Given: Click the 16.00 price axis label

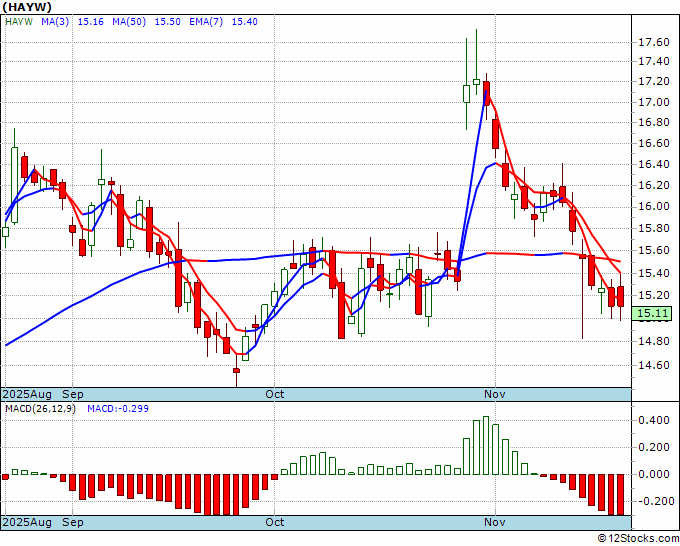Looking at the screenshot, I should tap(654, 206).
